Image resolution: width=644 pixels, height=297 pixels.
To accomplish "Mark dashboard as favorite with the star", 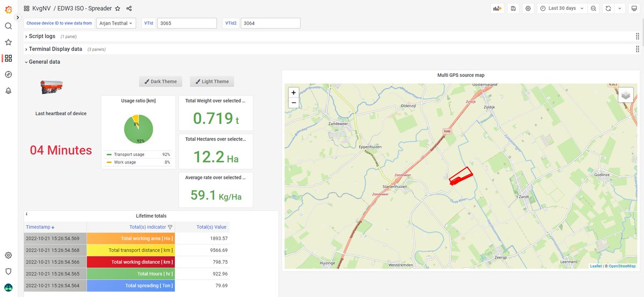I will click(118, 9).
